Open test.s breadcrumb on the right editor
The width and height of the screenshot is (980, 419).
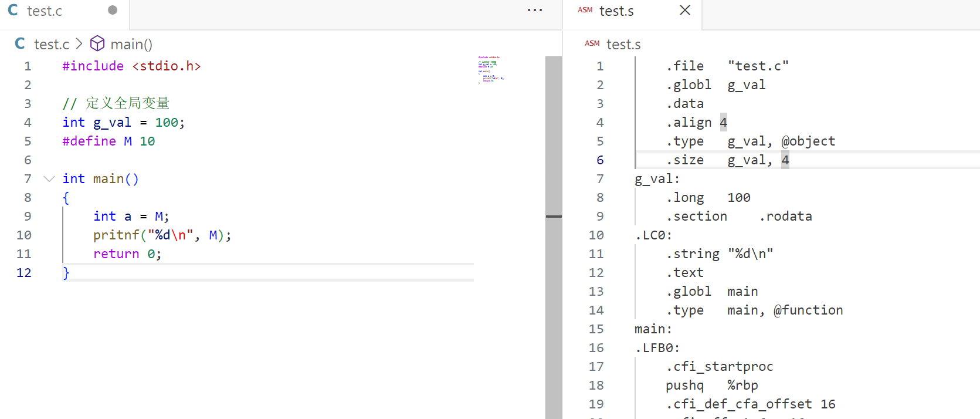pos(623,45)
